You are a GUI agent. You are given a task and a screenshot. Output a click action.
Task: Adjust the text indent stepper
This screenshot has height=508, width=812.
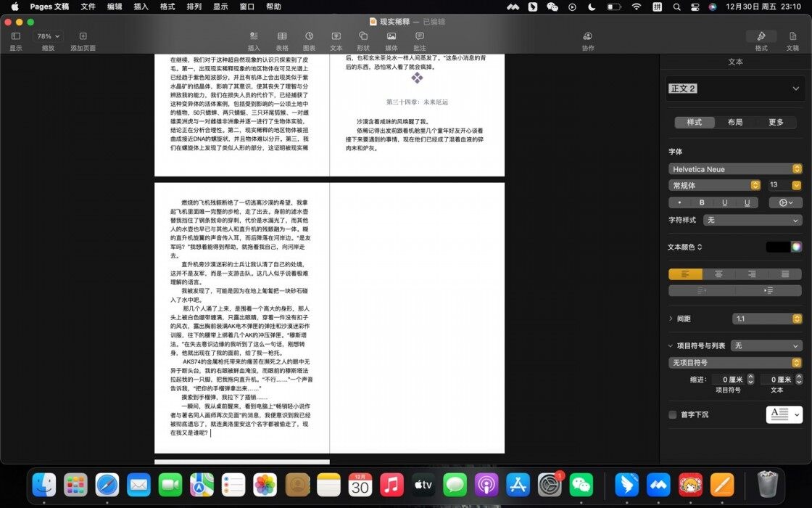pyautogui.click(x=798, y=380)
